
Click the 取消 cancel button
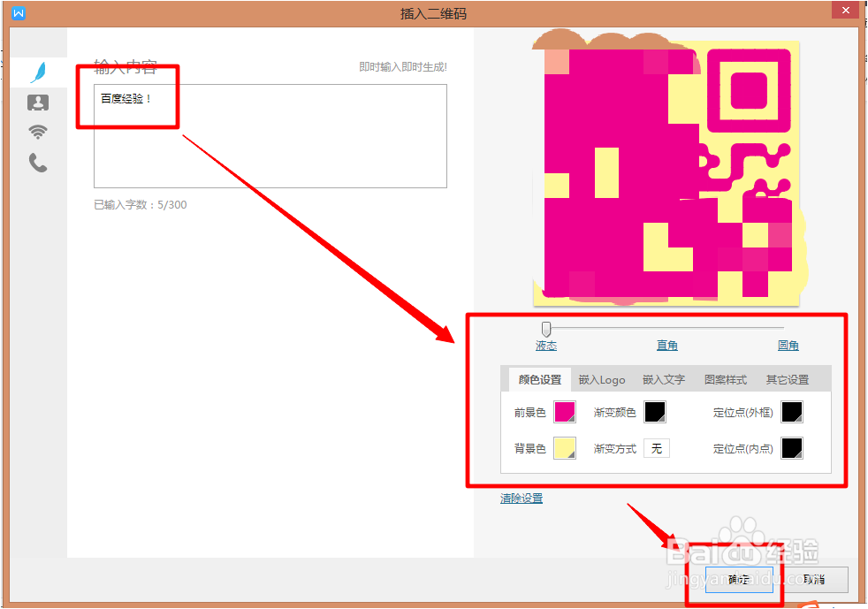[x=814, y=580]
